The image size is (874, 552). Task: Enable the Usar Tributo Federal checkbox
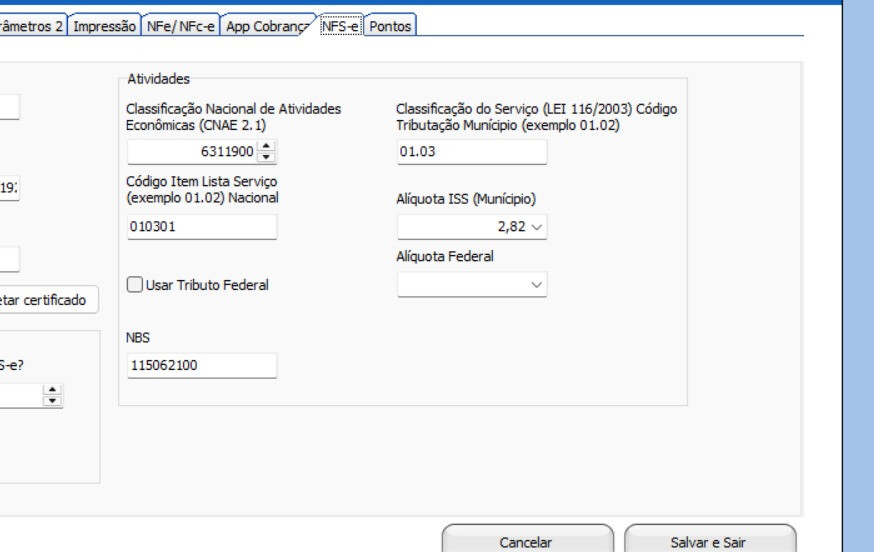tap(135, 285)
